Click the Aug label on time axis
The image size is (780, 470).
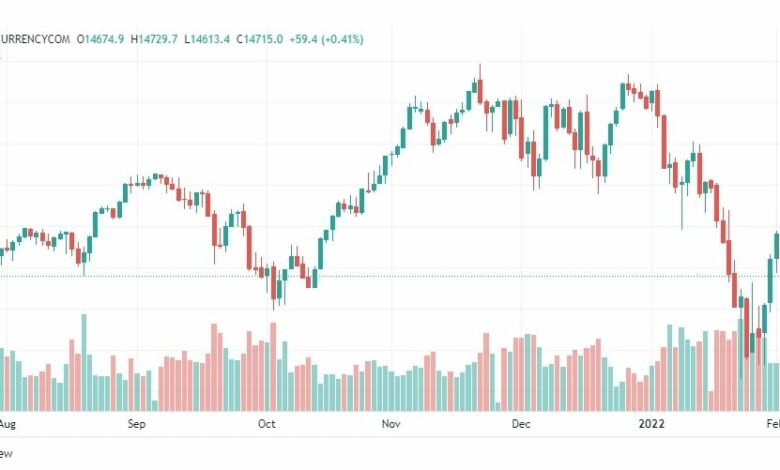[7, 424]
